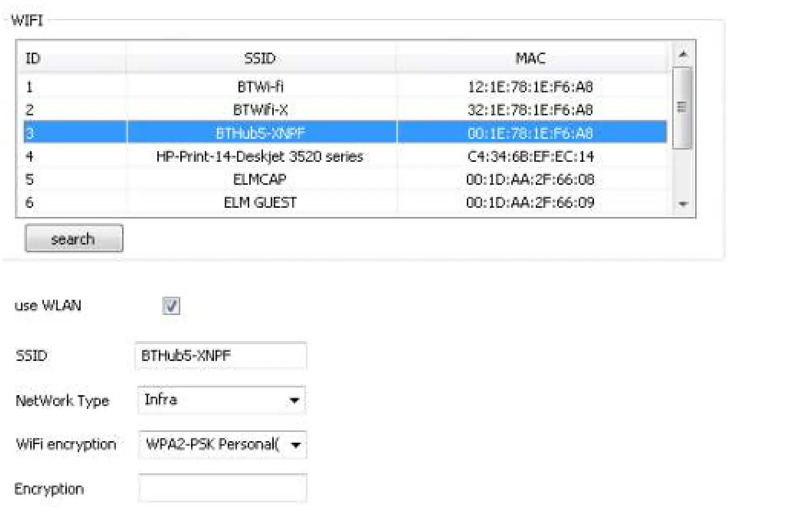
Task: Click the MAC column header
Action: [x=530, y=58]
